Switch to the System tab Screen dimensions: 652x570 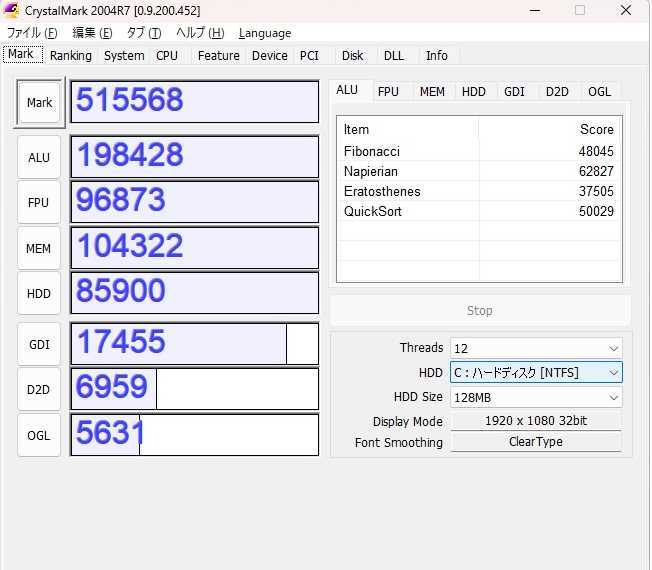coord(124,56)
